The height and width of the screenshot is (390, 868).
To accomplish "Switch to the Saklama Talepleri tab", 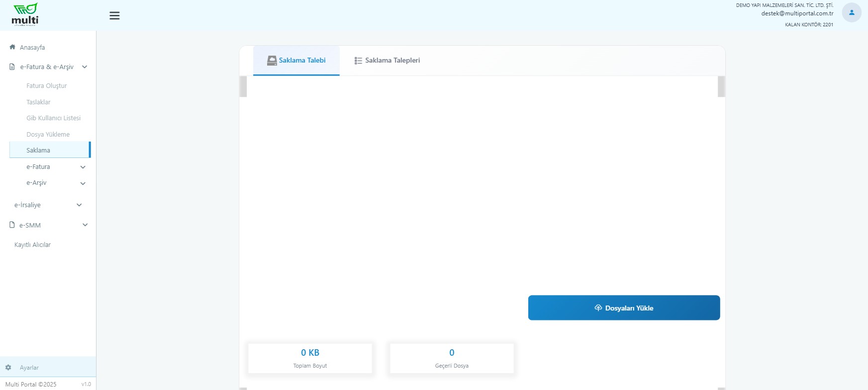I will (387, 61).
